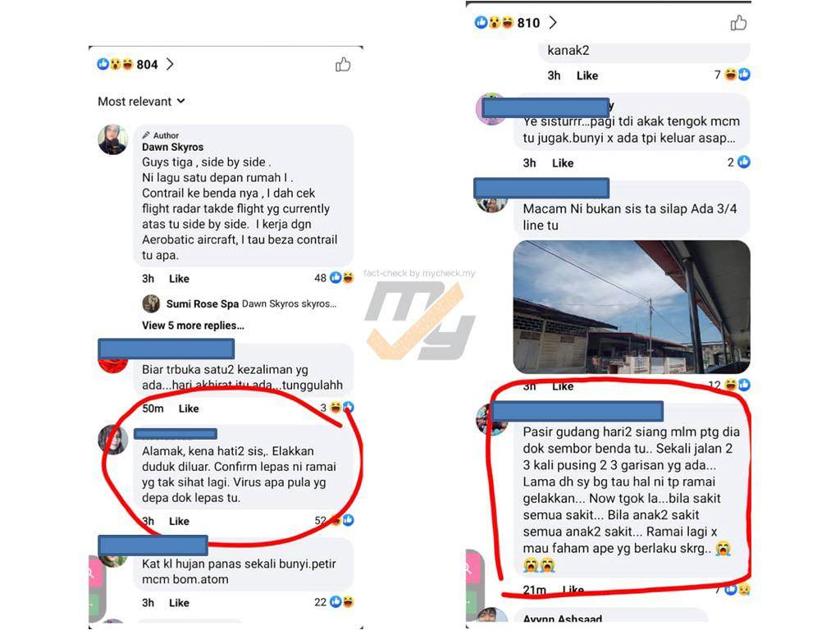View the 22 reactions on hujan panas comment
This screenshot has height=630, width=840.
tap(335, 602)
